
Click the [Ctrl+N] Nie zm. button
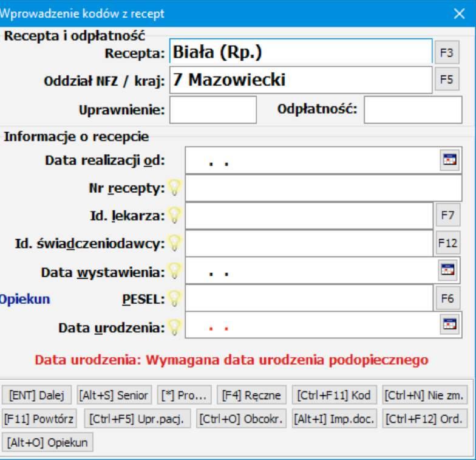point(425,395)
